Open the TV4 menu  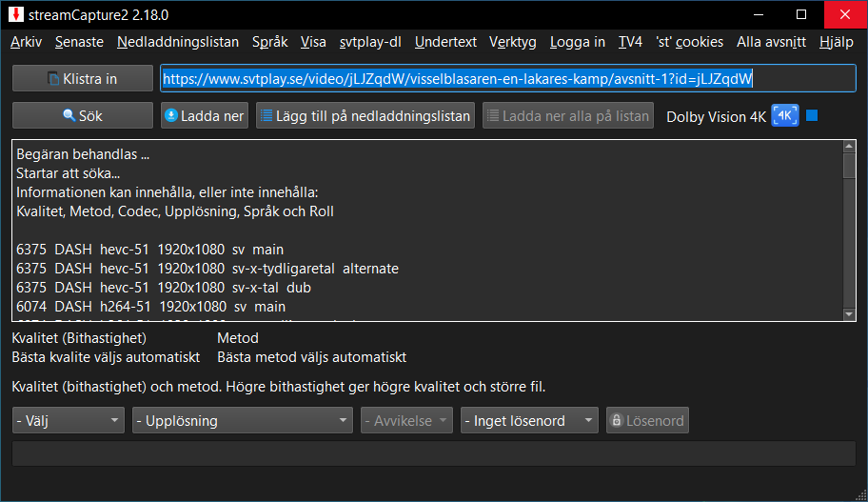point(630,42)
